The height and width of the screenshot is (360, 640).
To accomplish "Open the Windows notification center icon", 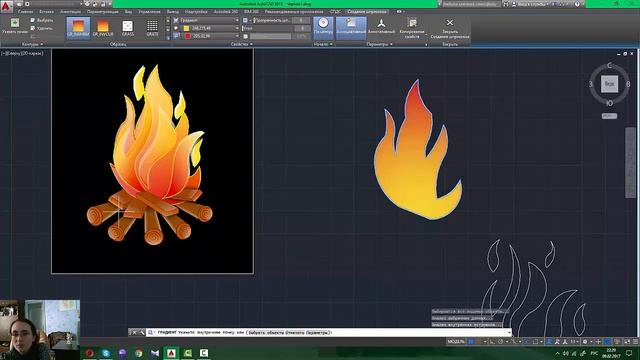I will click(629, 353).
